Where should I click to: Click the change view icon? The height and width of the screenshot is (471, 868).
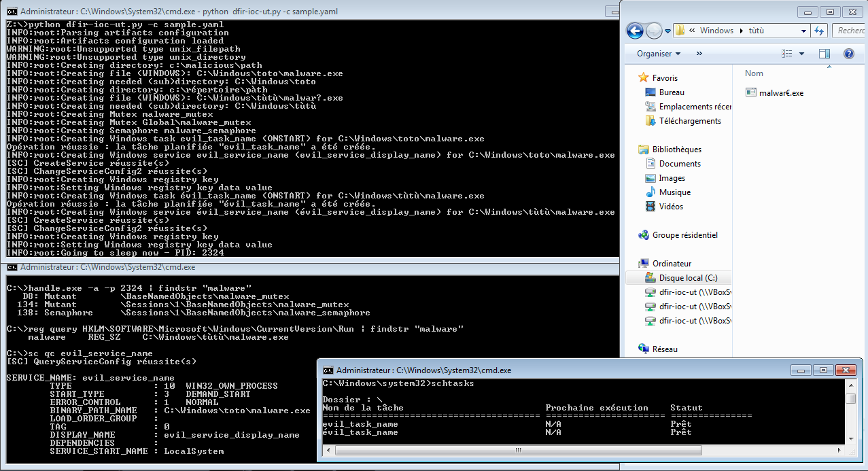coord(786,54)
